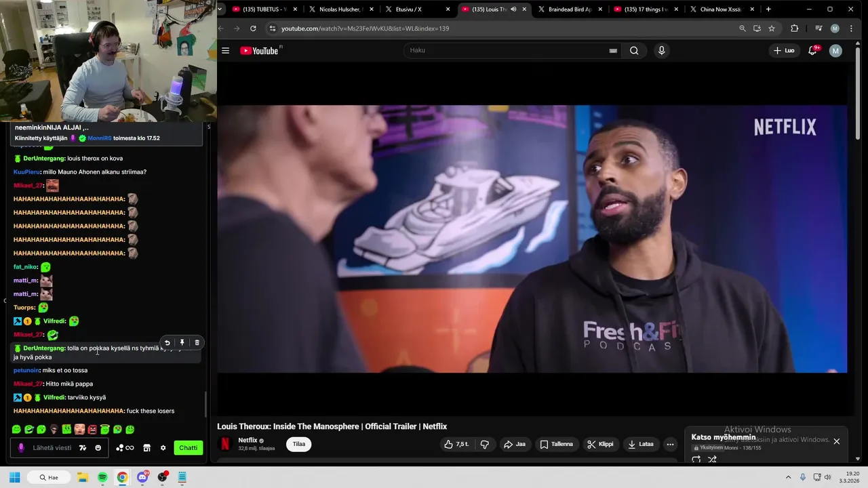Click the Jaa share button

515,444
